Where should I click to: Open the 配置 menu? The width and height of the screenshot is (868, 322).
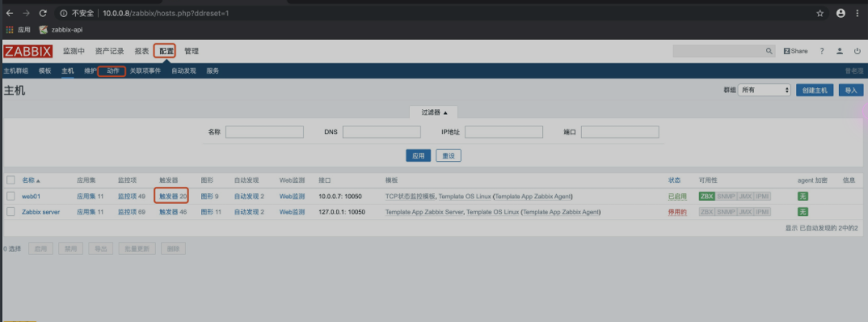[166, 51]
